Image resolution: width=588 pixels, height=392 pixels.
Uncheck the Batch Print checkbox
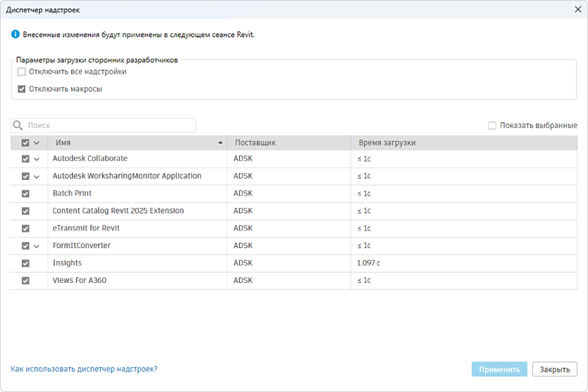point(25,194)
